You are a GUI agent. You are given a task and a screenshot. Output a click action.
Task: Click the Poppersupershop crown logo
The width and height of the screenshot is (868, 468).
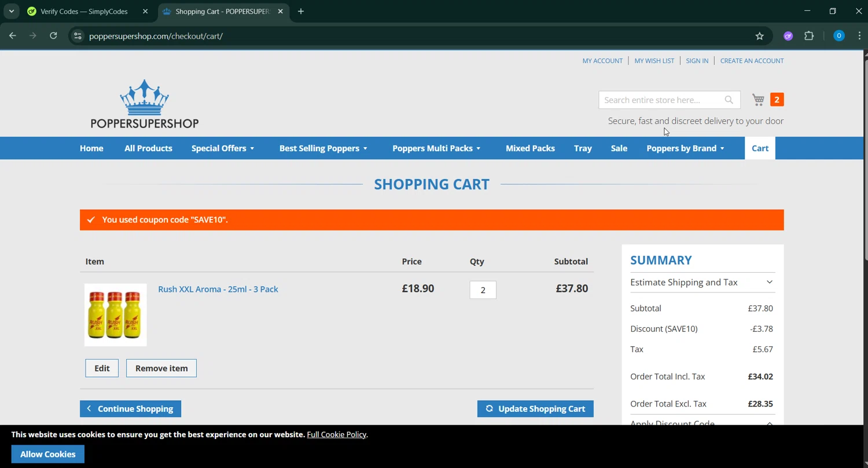145,104
